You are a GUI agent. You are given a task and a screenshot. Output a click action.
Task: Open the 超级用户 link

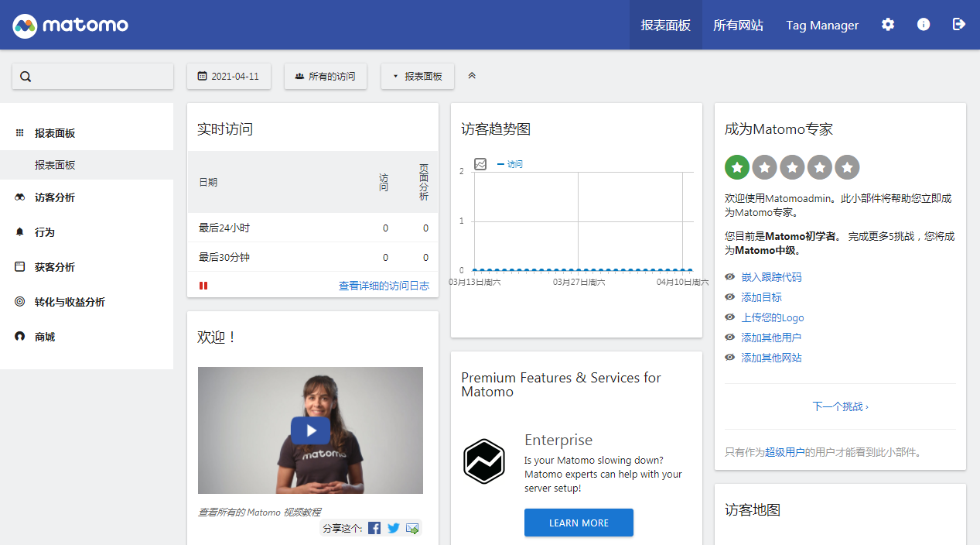785,452
